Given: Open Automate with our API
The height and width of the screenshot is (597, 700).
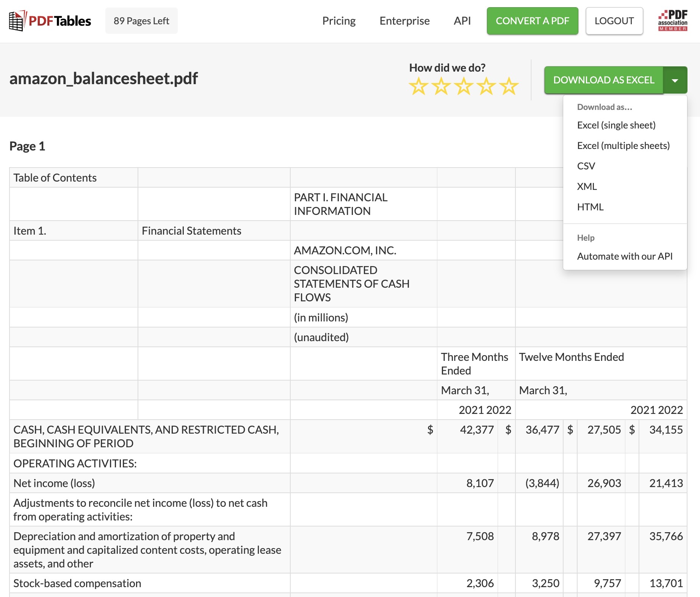Looking at the screenshot, I should (625, 256).
